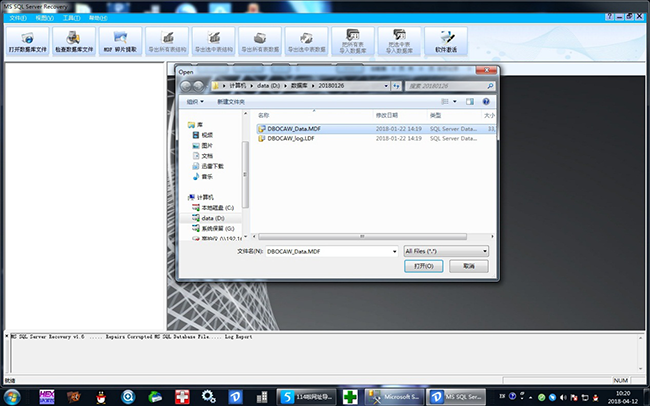Viewport: 650px width, 406px height.
Task: Click the 新建文件夹 button
Action: pyautogui.click(x=231, y=102)
